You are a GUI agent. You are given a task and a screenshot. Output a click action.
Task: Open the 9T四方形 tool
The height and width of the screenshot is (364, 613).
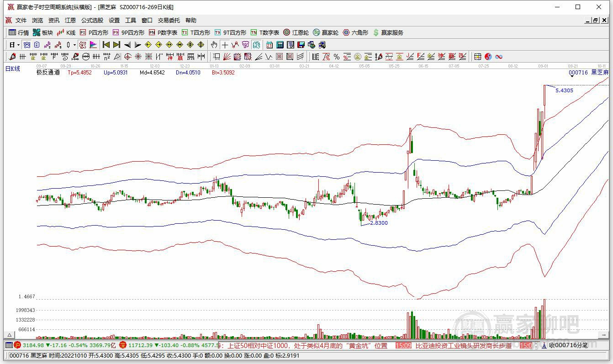[x=230, y=32]
